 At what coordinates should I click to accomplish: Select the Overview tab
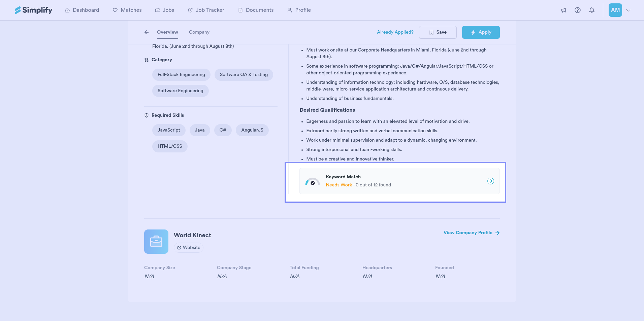pos(167,32)
